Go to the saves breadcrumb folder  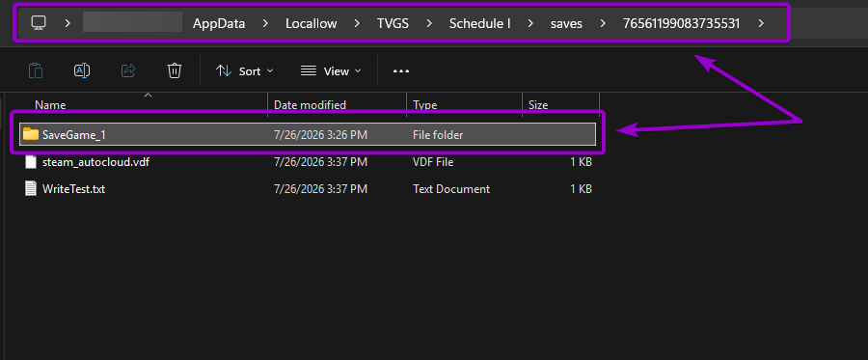(x=566, y=23)
